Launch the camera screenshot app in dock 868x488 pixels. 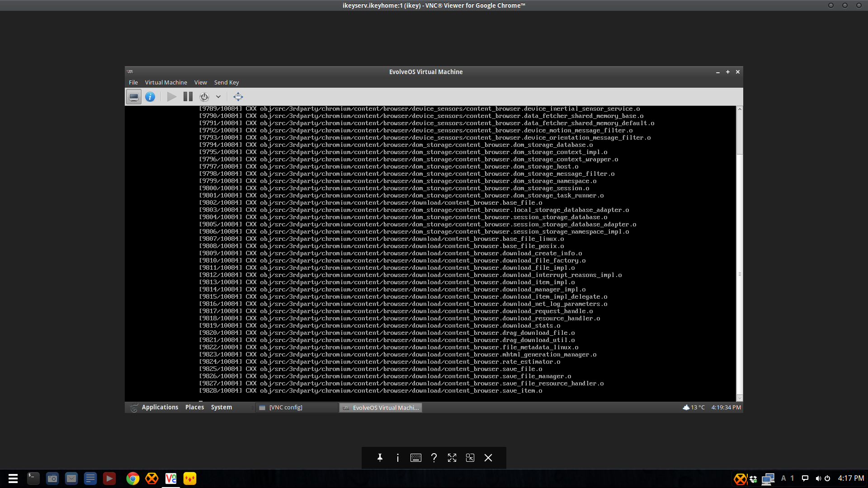52,479
